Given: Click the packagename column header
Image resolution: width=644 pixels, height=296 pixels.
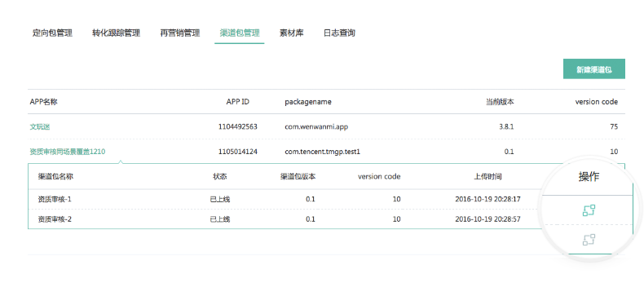Looking at the screenshot, I should (x=308, y=102).
